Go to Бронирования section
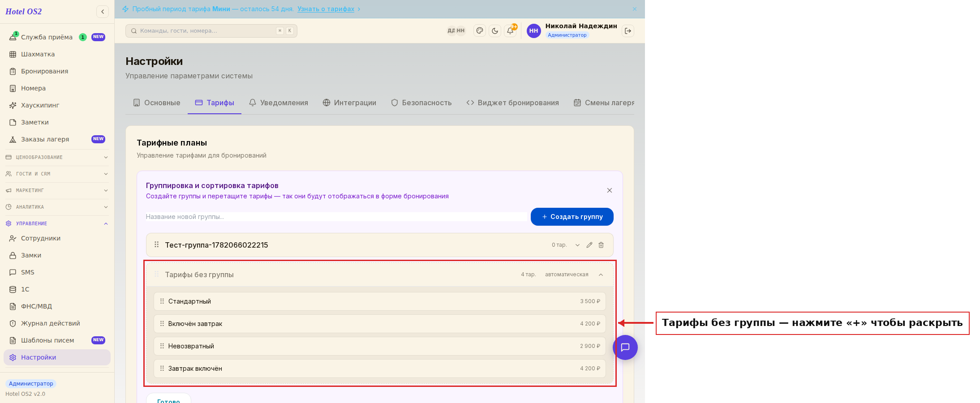 click(x=57, y=71)
